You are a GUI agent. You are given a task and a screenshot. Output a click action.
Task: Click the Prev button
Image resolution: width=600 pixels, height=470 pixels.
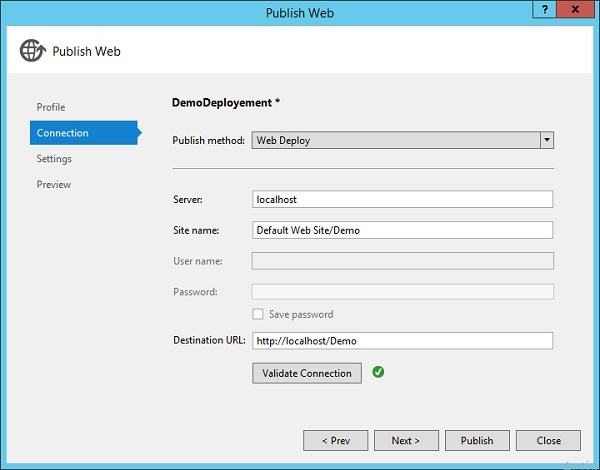tap(336, 440)
